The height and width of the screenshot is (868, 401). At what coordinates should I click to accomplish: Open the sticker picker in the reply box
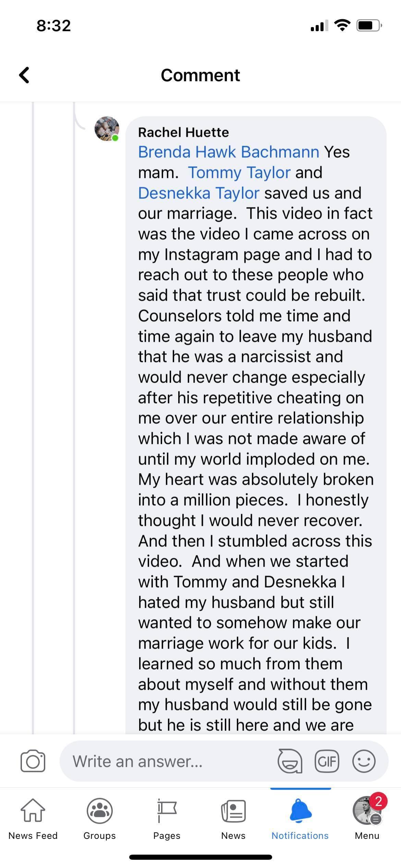290,761
